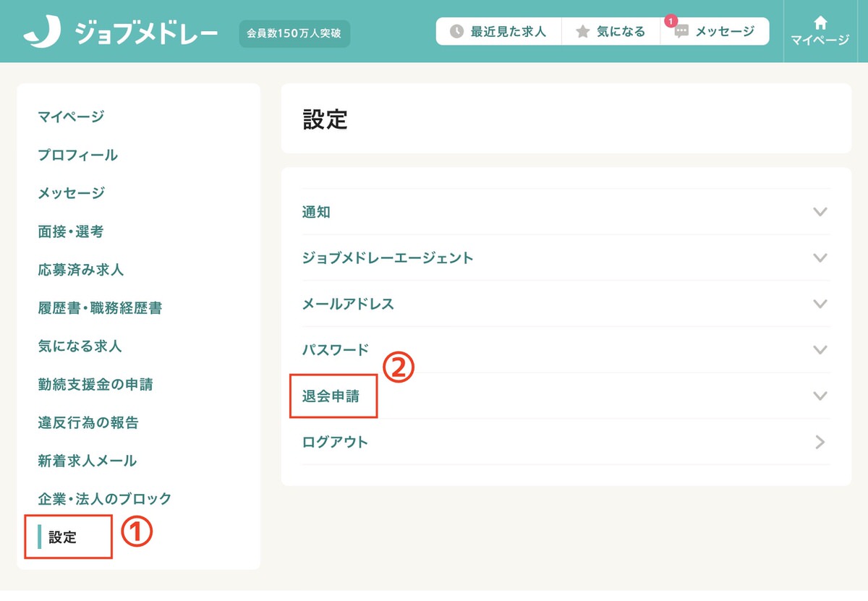This screenshot has width=868, height=601.
Task: Open プロフィール in the sidebar
Action: pyautogui.click(x=77, y=155)
